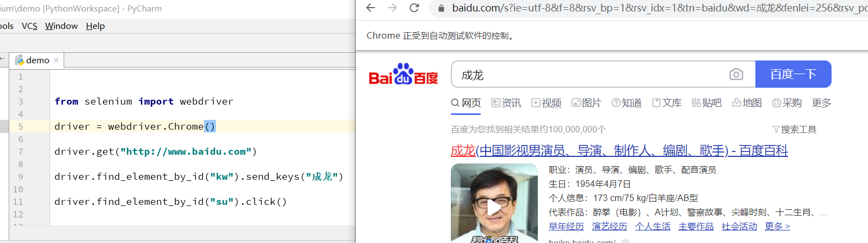Open the VCS menu in PyCharm
The width and height of the screenshot is (868, 243).
pyautogui.click(x=29, y=26)
